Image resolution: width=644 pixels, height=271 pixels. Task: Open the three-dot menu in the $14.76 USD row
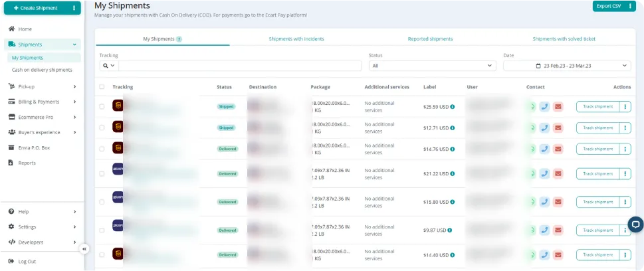(625, 149)
